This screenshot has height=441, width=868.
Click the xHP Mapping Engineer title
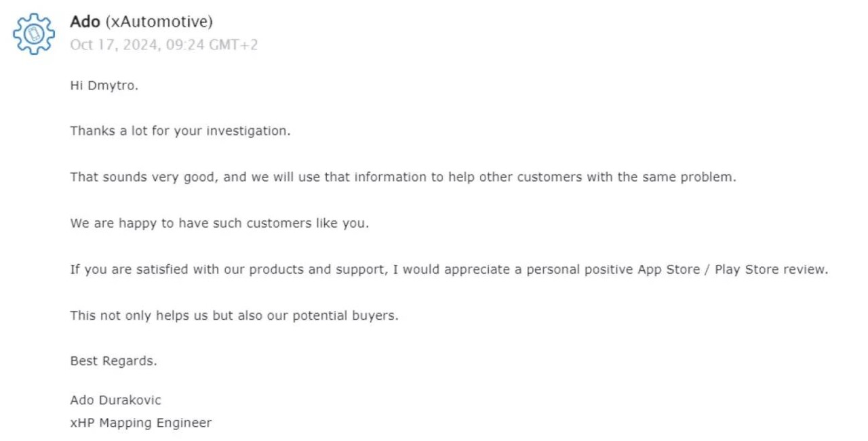[140, 423]
